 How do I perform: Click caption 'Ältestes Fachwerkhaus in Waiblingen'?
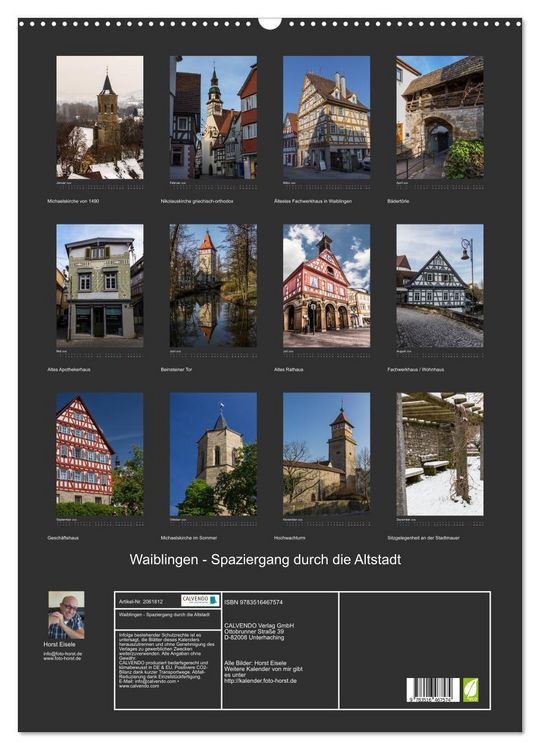(x=313, y=201)
